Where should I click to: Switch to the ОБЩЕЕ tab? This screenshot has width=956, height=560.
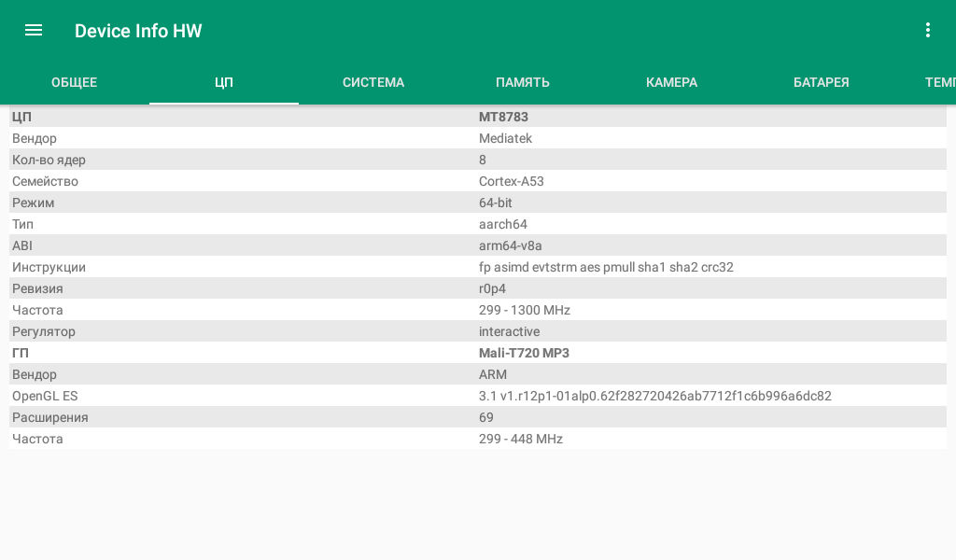coord(75,82)
